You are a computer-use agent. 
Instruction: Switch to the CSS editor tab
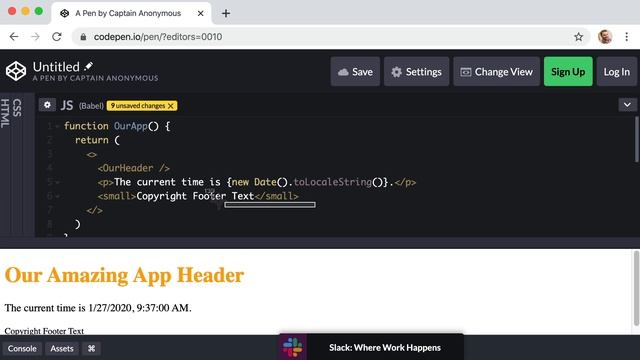[x=17, y=108]
